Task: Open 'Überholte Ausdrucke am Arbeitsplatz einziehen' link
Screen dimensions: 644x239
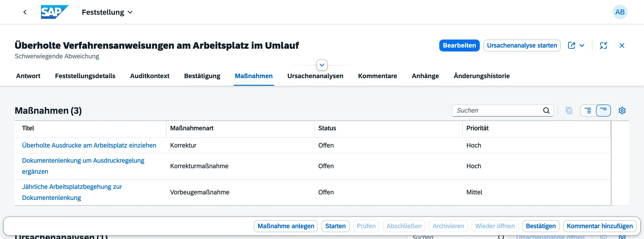Action: click(89, 145)
